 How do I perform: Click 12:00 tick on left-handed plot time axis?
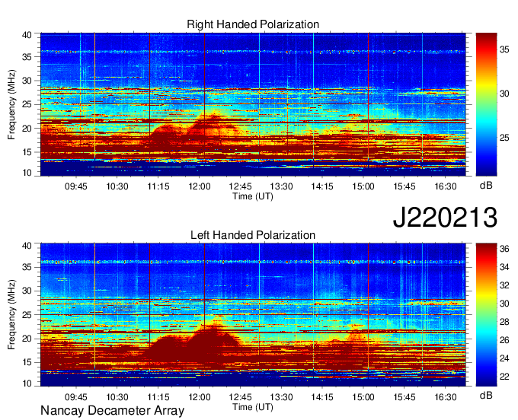(x=200, y=397)
